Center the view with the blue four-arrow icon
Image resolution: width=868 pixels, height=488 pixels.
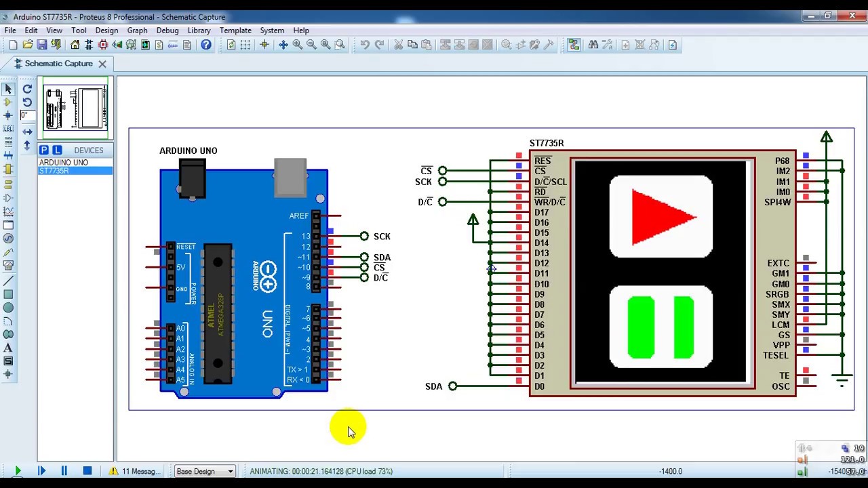pos(283,45)
